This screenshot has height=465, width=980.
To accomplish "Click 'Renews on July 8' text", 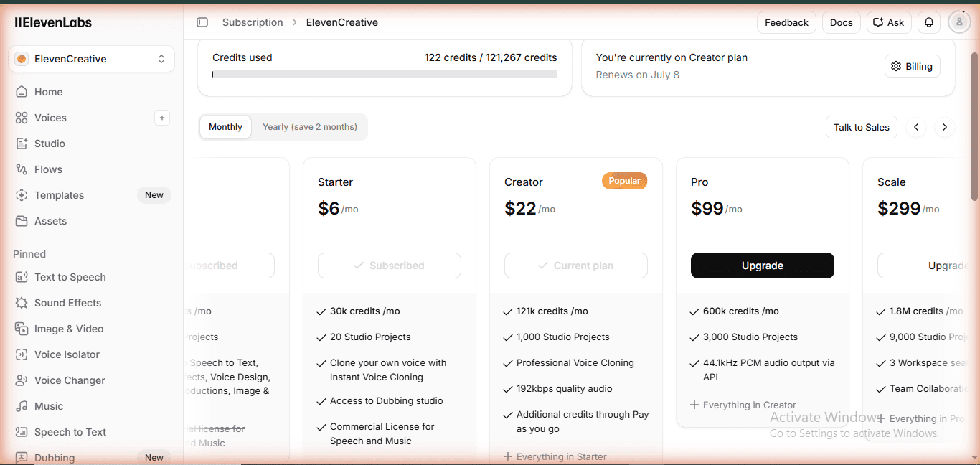I will tap(638, 75).
